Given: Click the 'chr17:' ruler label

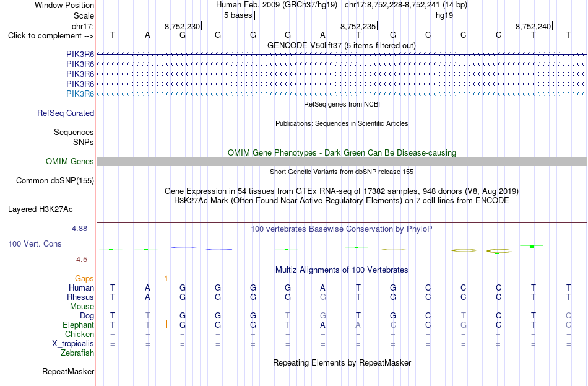Looking at the screenshot, I should (83, 26).
